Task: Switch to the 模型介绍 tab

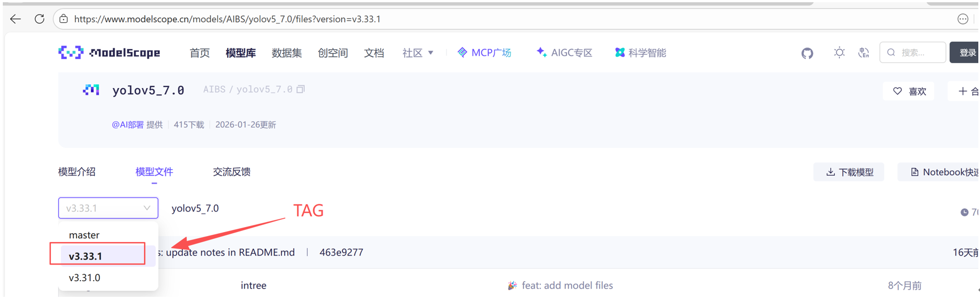Action: (77, 172)
